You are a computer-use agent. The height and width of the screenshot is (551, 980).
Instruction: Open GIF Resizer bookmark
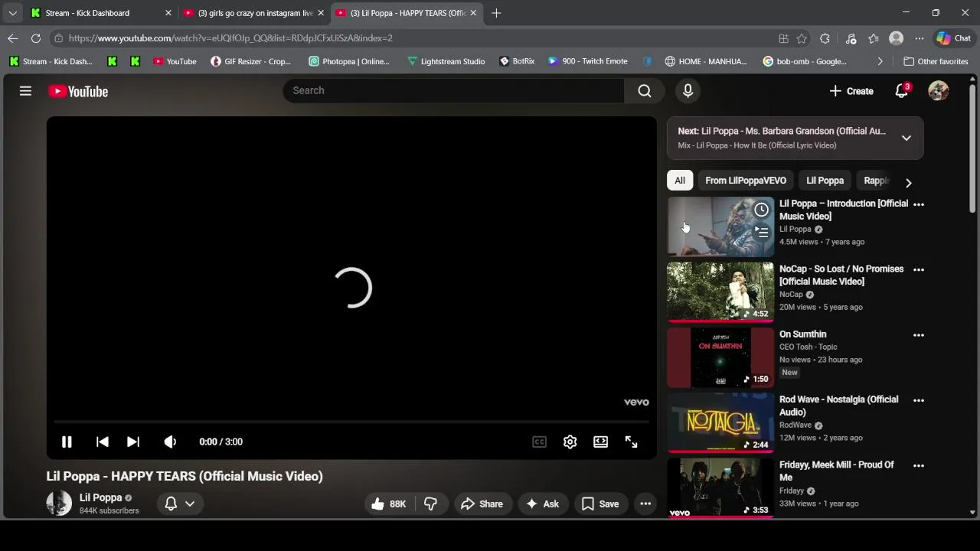point(251,61)
